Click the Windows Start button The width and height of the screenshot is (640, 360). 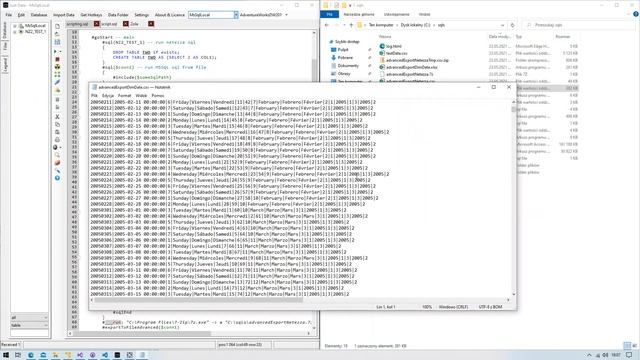point(6,355)
